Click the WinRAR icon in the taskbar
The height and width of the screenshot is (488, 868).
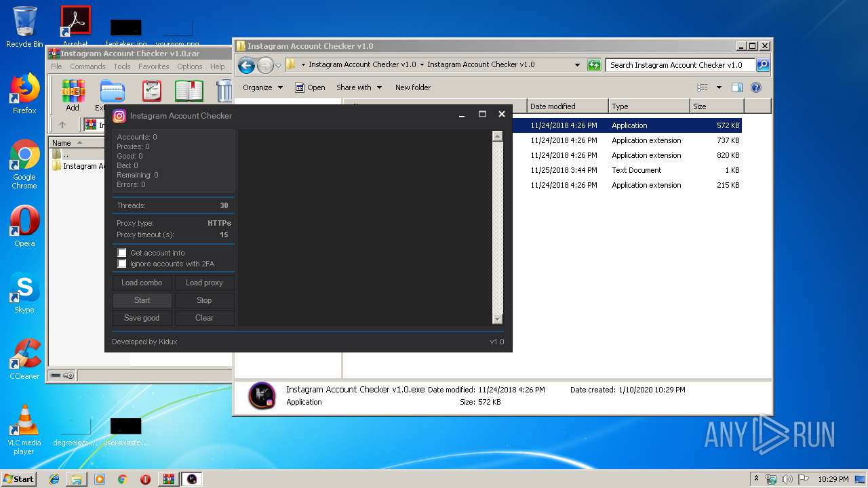point(168,479)
